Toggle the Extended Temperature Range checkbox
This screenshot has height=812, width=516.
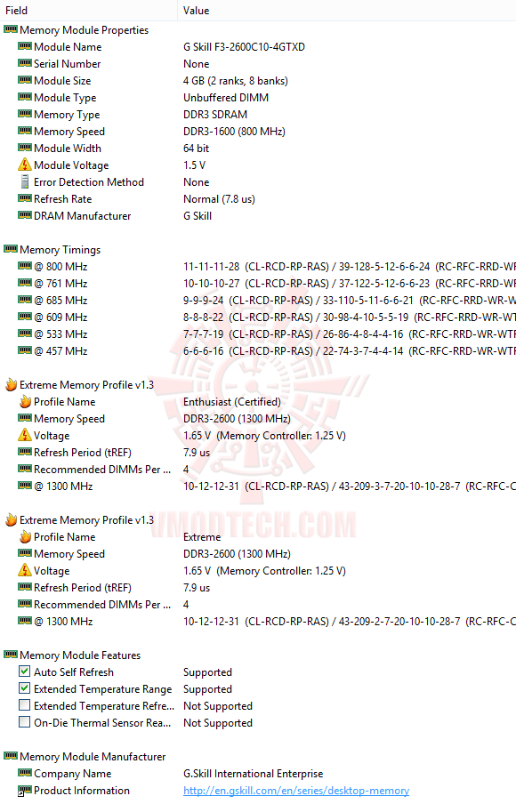(24, 688)
